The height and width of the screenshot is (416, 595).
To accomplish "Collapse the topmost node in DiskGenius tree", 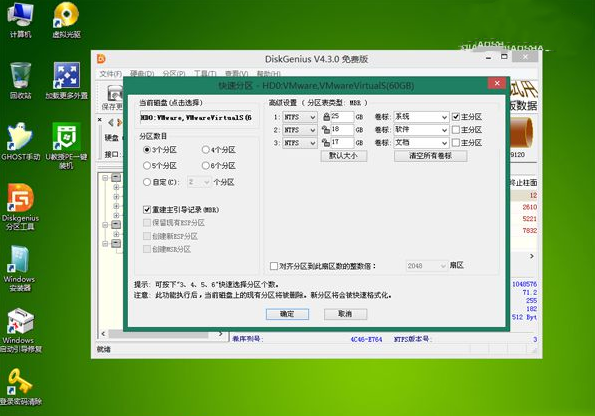I will (105, 178).
